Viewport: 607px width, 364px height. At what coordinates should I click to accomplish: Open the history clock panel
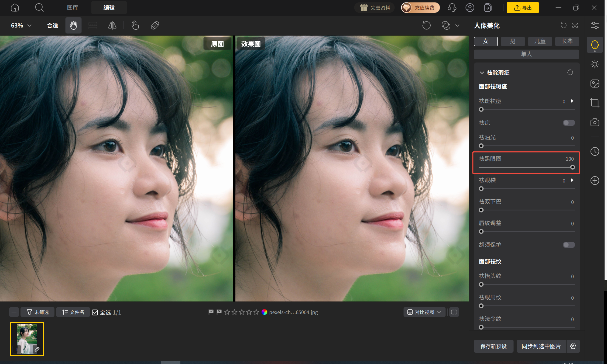click(595, 151)
